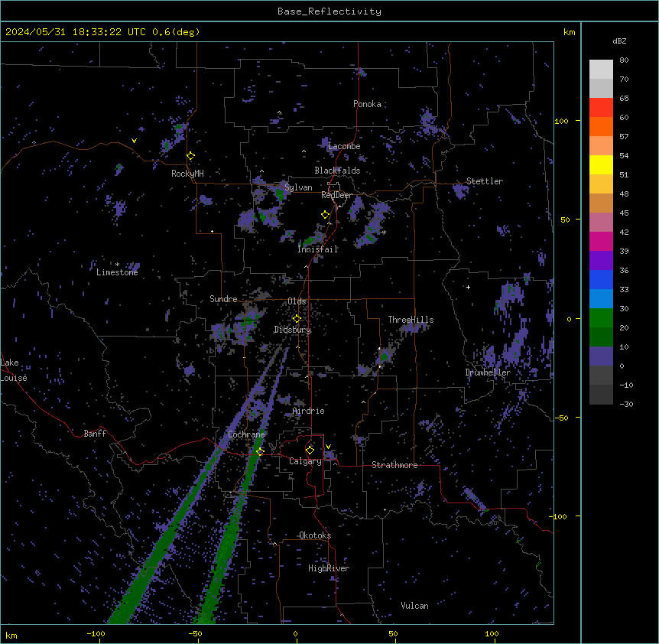Image resolution: width=659 pixels, height=644 pixels.
Task: Click the Ponoka label
Action: (x=367, y=104)
